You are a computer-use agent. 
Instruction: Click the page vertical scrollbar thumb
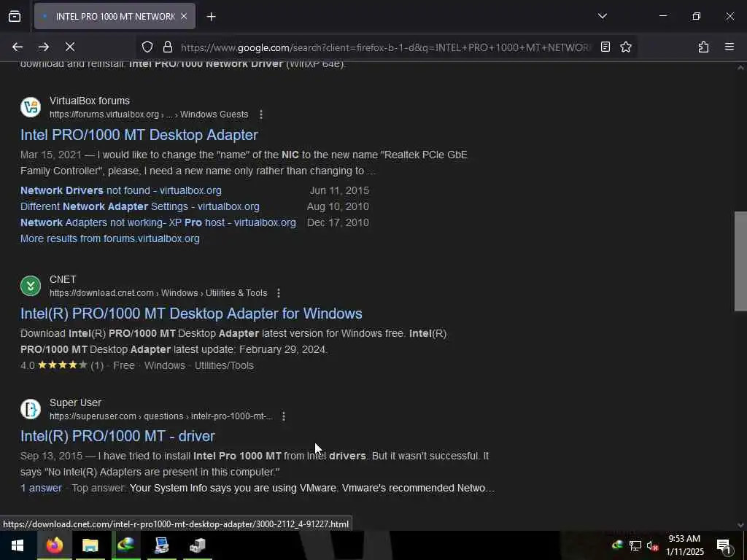[740, 261]
